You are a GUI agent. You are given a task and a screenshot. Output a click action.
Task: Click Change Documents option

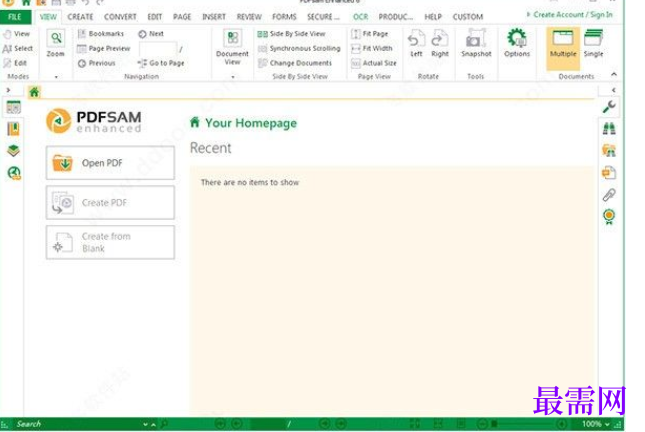click(x=295, y=63)
